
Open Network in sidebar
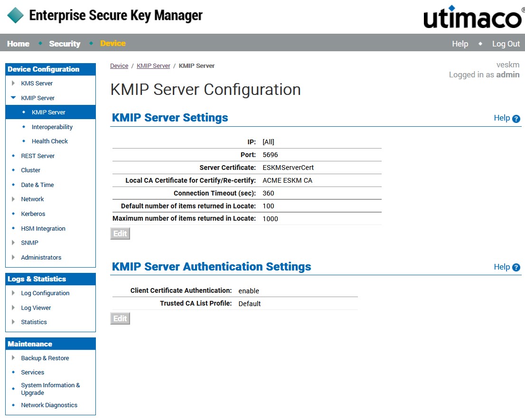(32, 199)
